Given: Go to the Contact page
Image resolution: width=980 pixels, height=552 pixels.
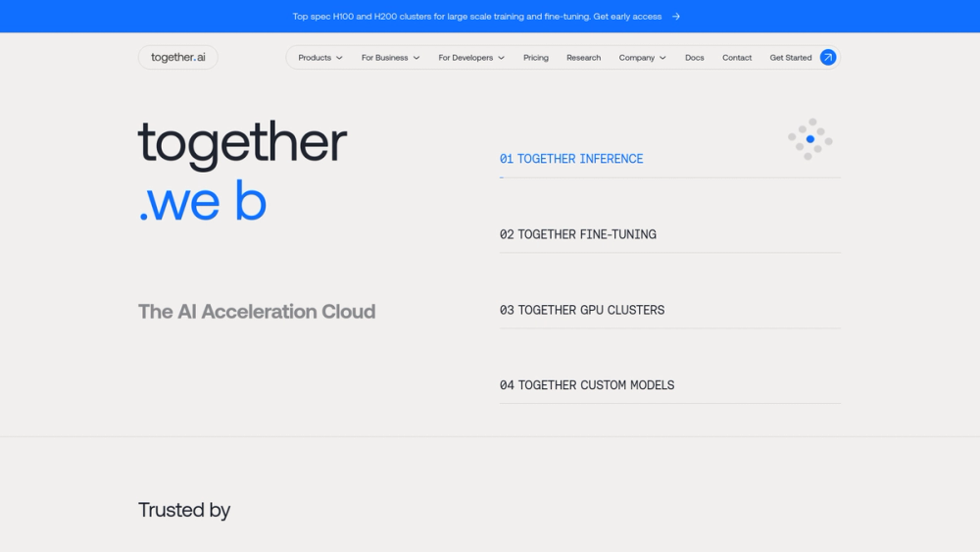Looking at the screenshot, I should coord(737,58).
